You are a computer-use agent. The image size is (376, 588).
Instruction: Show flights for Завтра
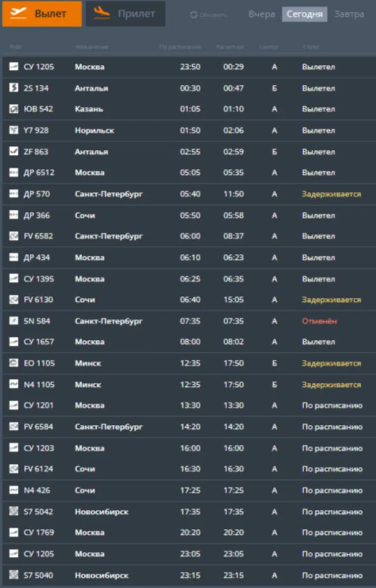[349, 14]
